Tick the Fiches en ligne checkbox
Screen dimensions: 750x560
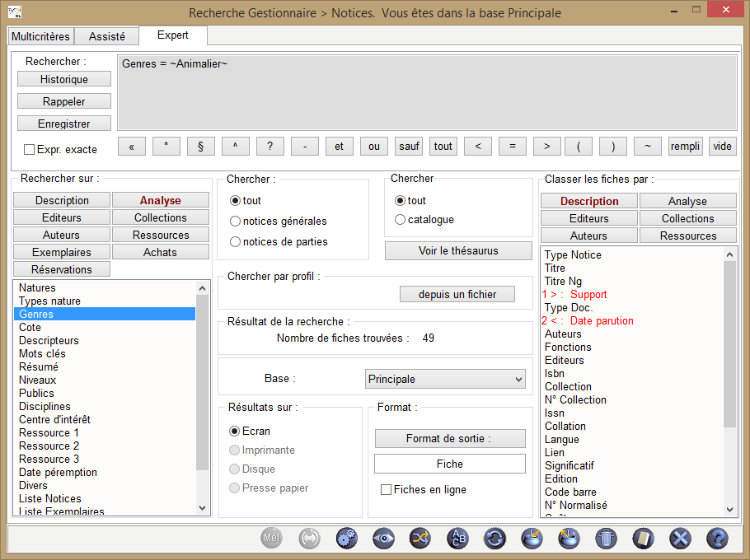point(386,490)
